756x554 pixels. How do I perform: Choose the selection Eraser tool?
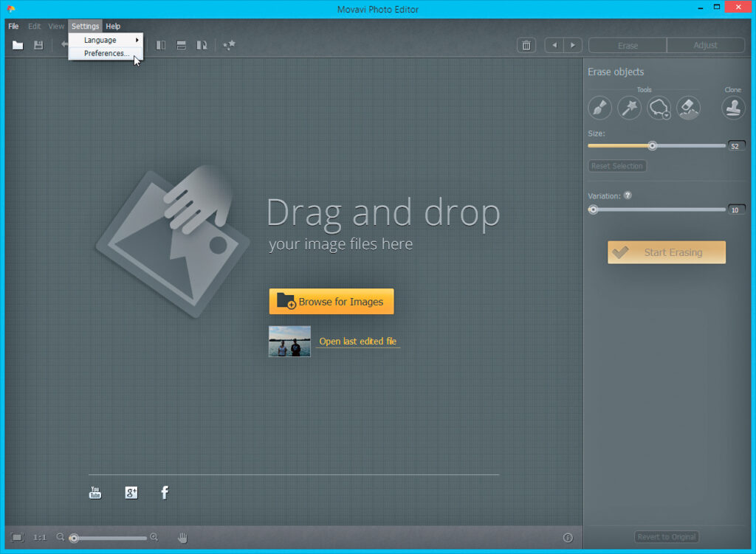688,108
